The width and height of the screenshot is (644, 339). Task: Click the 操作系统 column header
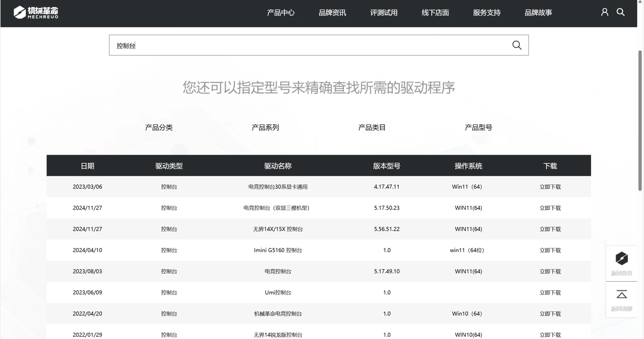(x=468, y=166)
